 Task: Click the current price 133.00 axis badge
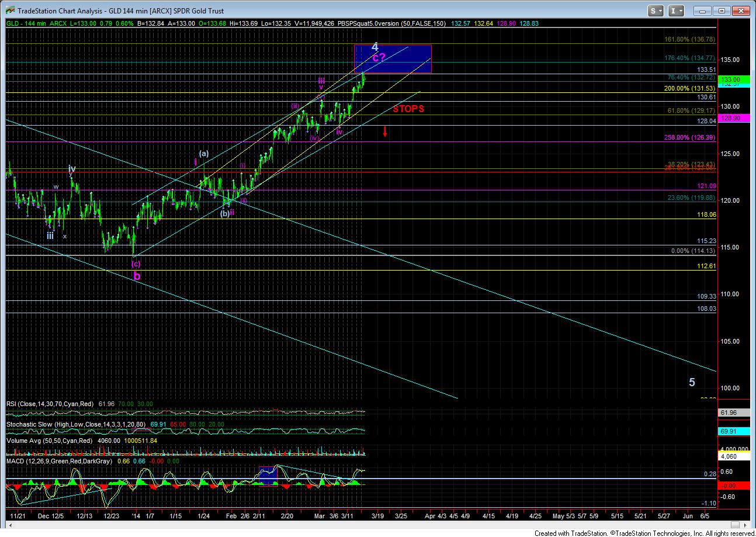(x=733, y=79)
